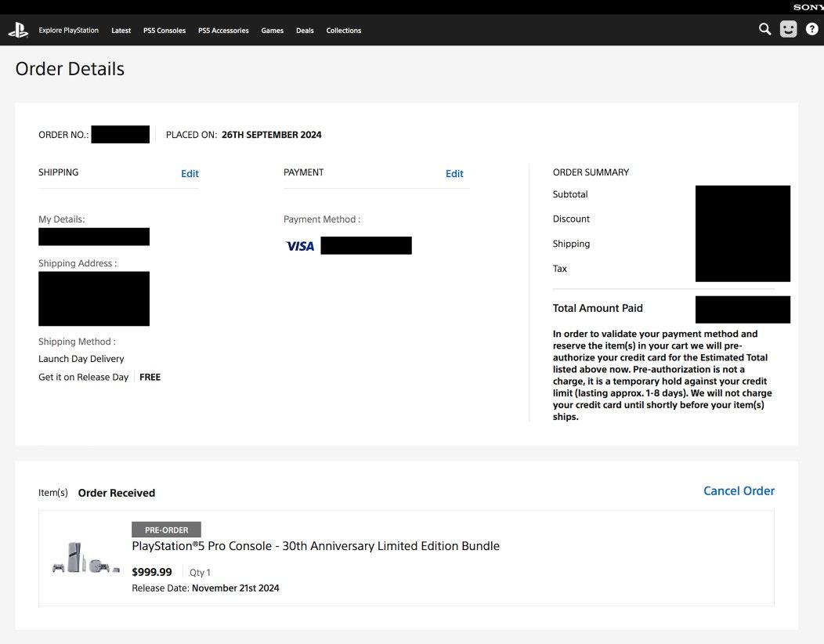The image size is (824, 644).
Task: Click the placed-on date 26TH SEPTEMBER 2024
Action: pyautogui.click(x=272, y=135)
